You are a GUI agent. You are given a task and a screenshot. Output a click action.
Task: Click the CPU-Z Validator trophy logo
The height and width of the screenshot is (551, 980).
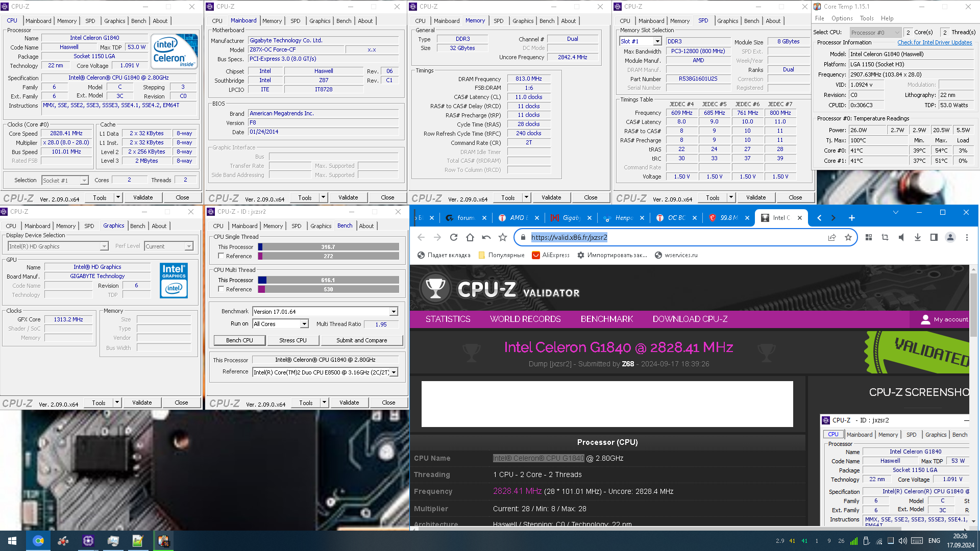pos(435,288)
